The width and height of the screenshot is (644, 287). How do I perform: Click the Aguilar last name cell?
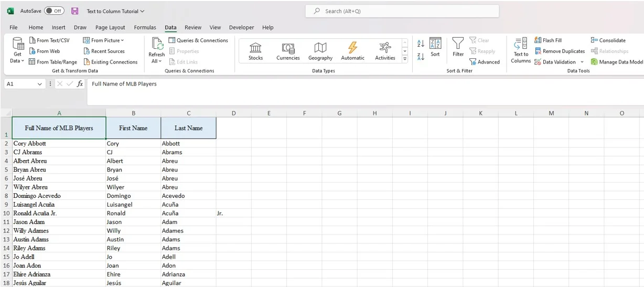(x=188, y=283)
